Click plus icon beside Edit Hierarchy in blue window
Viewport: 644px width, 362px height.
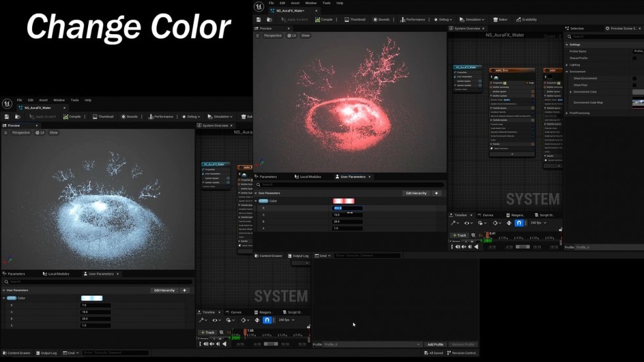click(185, 290)
